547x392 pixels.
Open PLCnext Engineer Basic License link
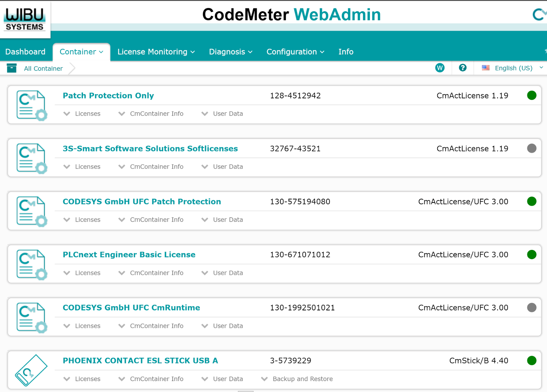pos(129,254)
